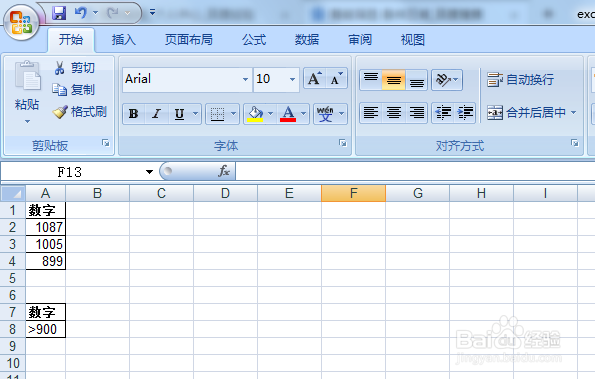Undo the last action
This screenshot has width=595, height=379.
(x=80, y=13)
